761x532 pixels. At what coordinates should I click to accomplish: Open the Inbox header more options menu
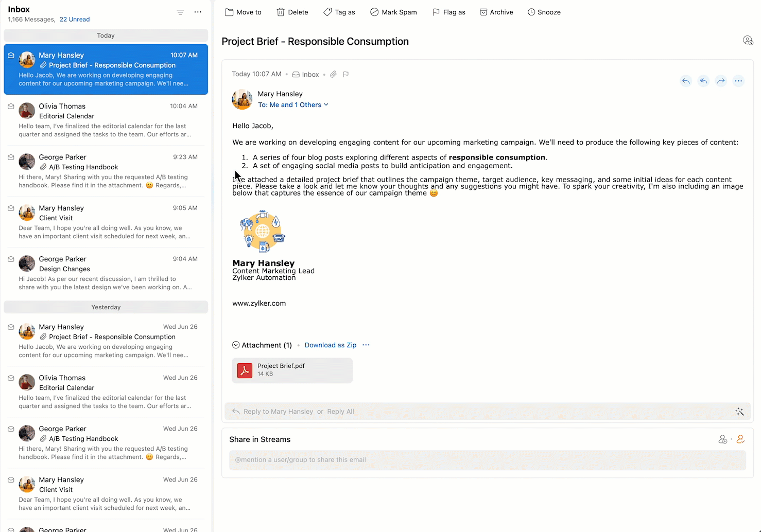(198, 12)
